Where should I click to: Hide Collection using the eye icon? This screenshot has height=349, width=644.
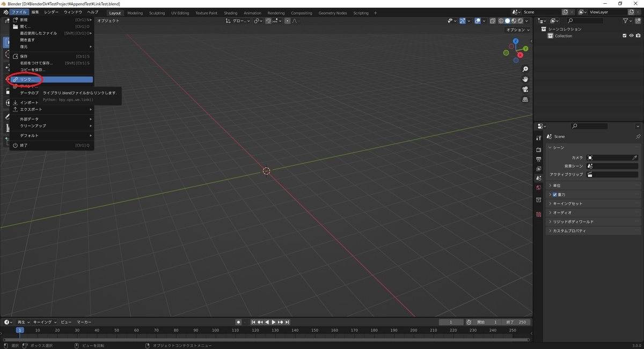631,36
